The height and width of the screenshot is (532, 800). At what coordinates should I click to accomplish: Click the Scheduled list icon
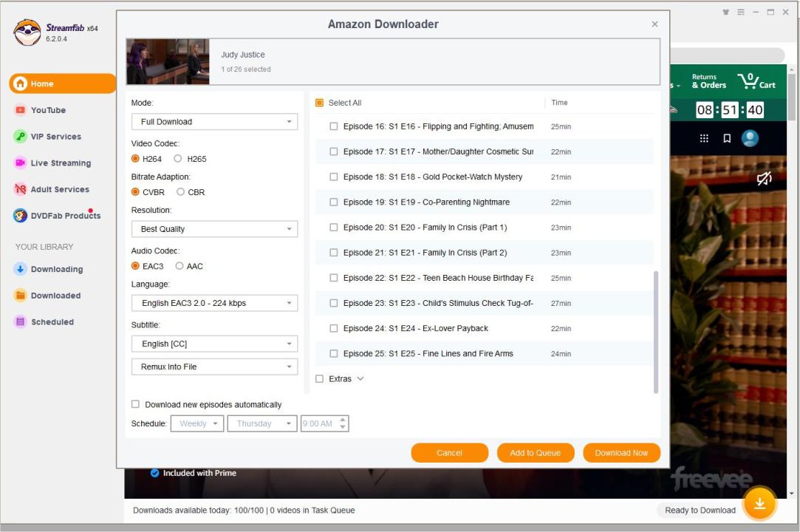point(20,321)
